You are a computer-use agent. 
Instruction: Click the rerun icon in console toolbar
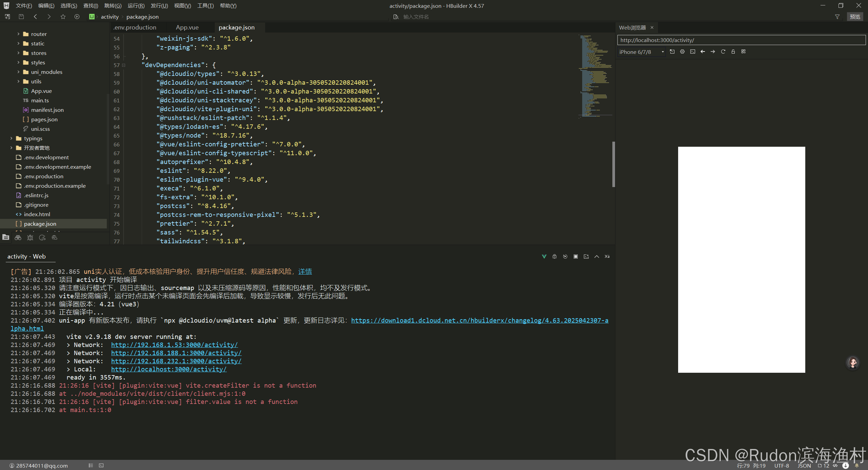pyautogui.click(x=565, y=257)
